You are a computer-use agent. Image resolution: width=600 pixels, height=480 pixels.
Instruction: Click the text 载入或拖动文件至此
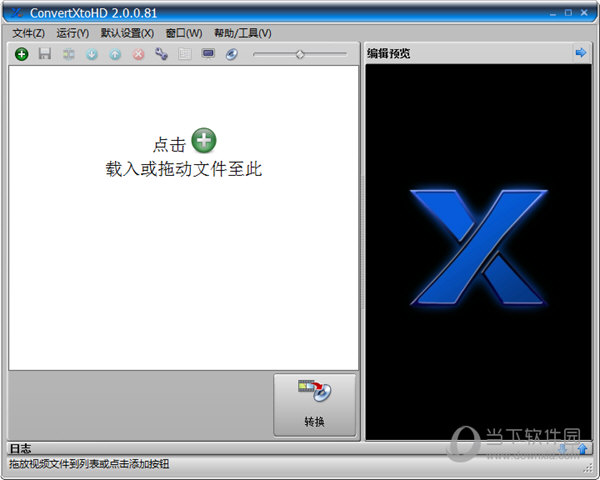(184, 169)
